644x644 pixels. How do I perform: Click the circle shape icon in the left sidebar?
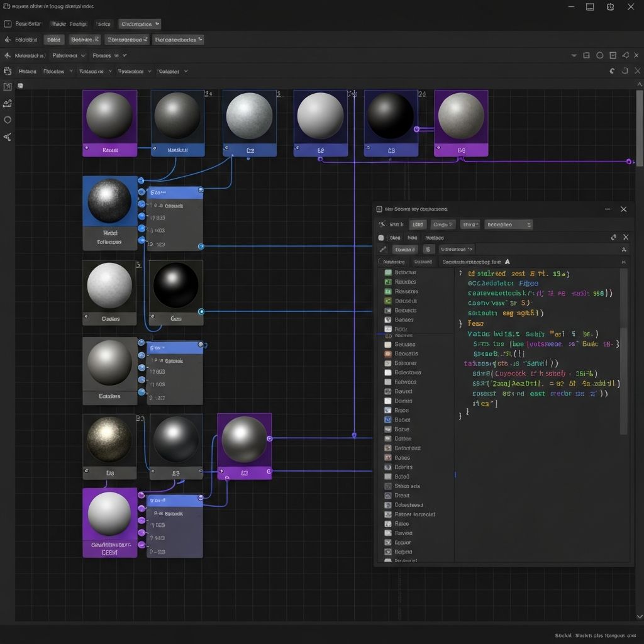[x=8, y=119]
